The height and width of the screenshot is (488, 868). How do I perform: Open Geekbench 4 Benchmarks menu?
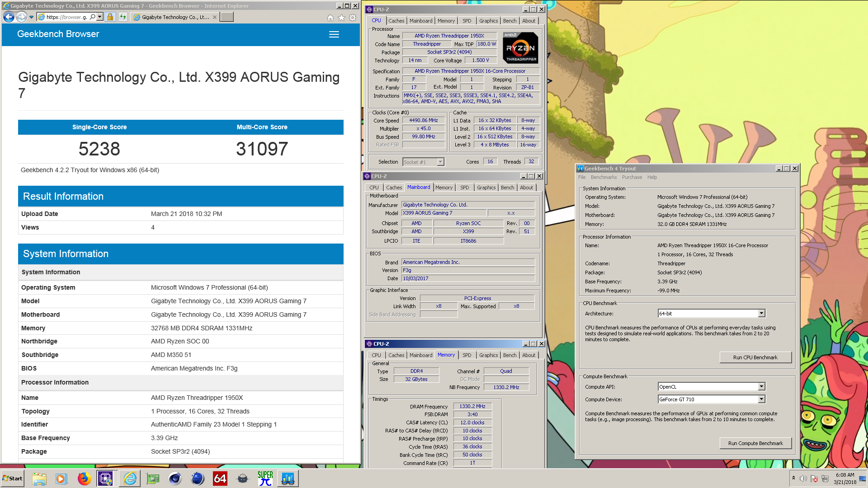coord(604,177)
